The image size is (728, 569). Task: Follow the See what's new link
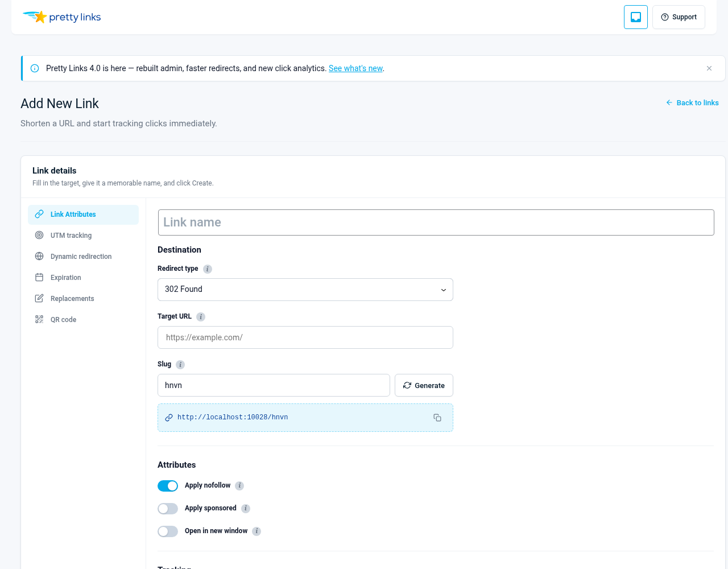(x=355, y=68)
